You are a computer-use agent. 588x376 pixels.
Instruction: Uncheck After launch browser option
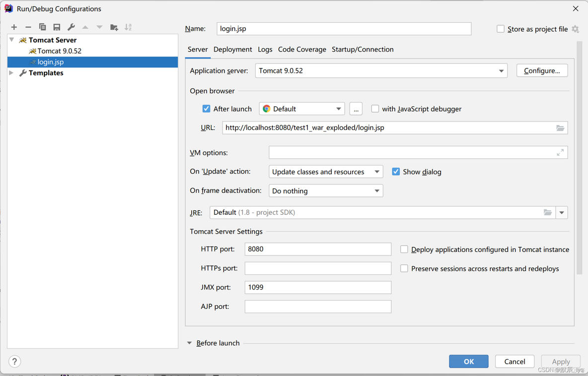pos(206,109)
